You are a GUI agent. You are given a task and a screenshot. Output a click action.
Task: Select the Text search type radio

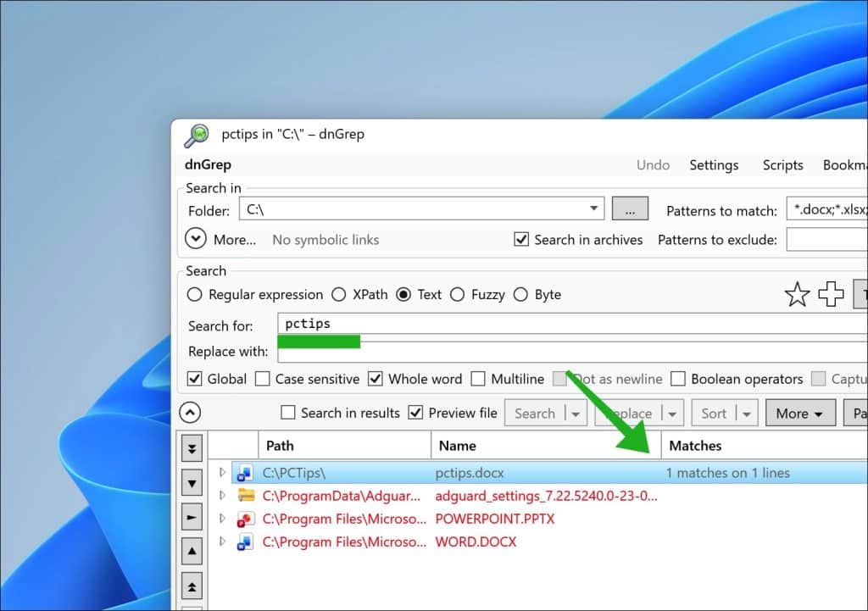tap(403, 294)
